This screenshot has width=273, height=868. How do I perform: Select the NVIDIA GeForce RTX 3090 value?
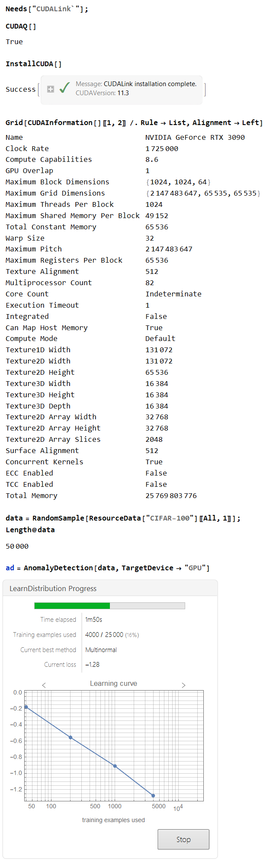click(195, 137)
